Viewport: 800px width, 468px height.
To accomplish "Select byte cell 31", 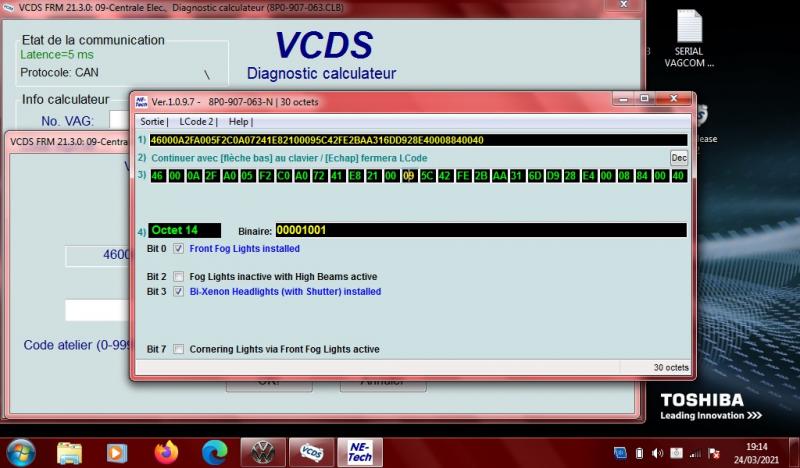I will (x=517, y=176).
